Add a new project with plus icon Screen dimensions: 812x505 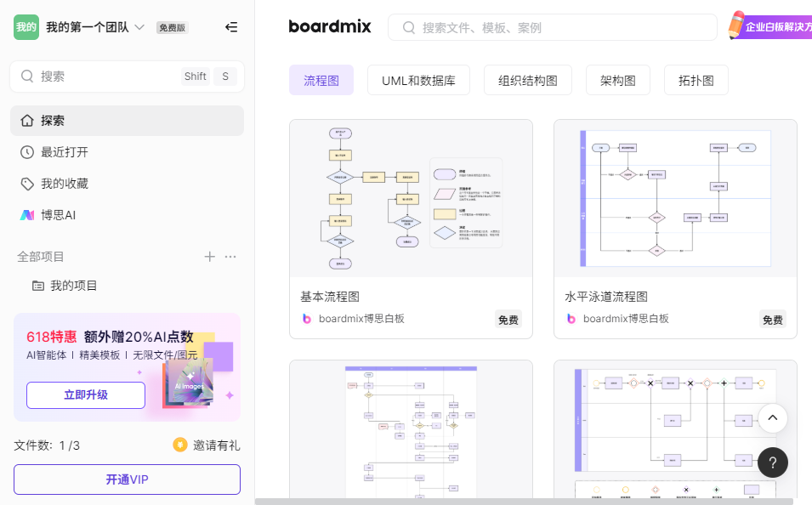(x=210, y=257)
